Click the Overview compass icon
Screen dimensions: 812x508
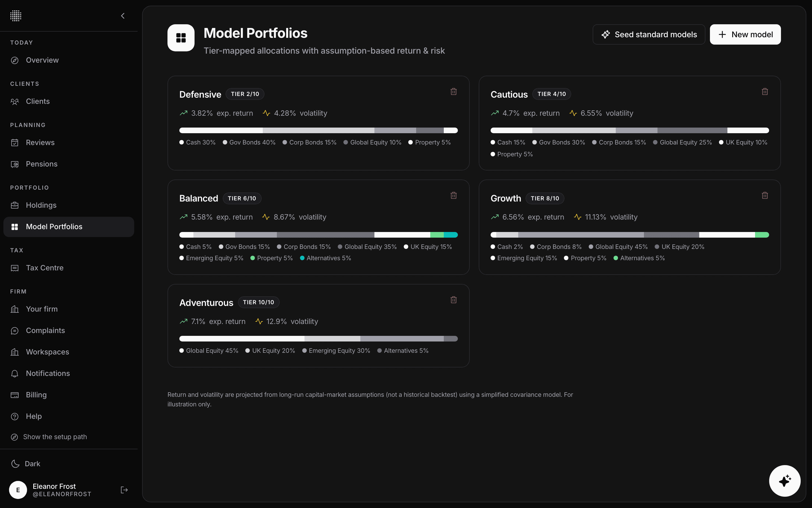(15, 60)
